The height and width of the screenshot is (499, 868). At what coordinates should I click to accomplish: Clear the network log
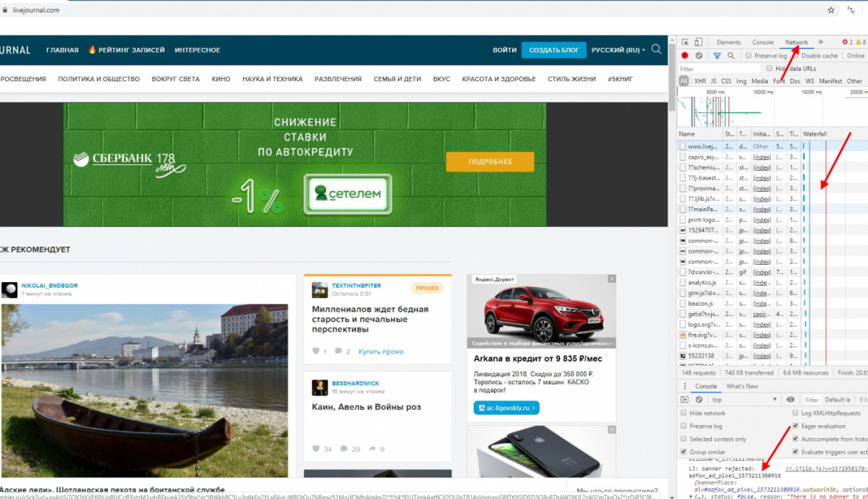point(699,56)
